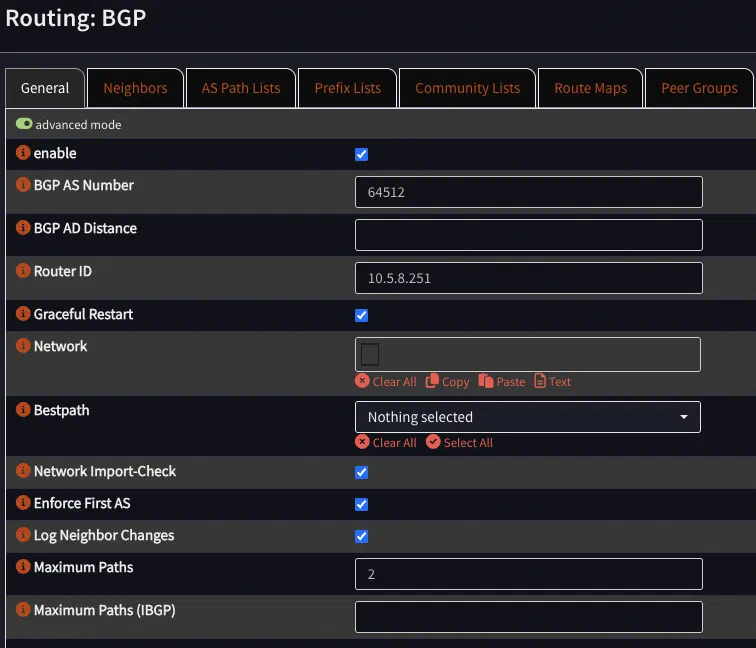Screen dimensions: 756x648
Task: Clear All under Bestpath
Action: pyautogui.click(x=386, y=442)
